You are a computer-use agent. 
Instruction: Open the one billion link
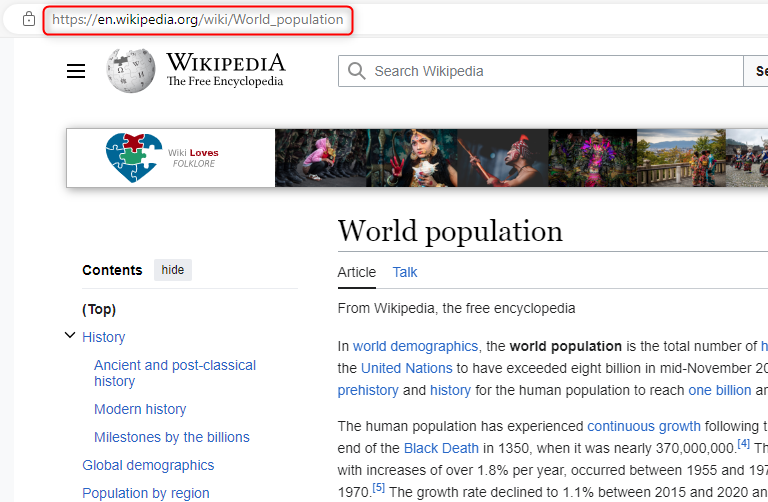coord(720,390)
